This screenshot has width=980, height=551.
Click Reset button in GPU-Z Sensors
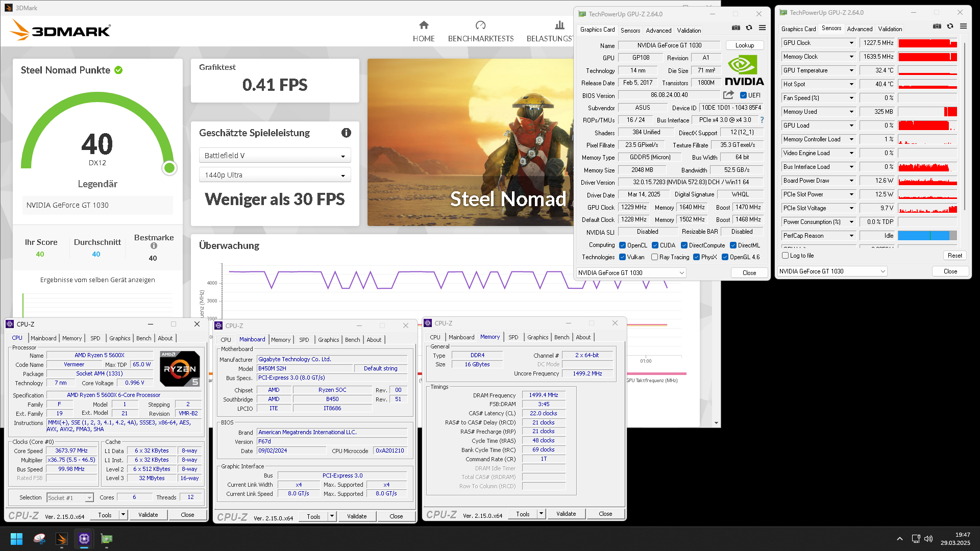[x=954, y=256]
